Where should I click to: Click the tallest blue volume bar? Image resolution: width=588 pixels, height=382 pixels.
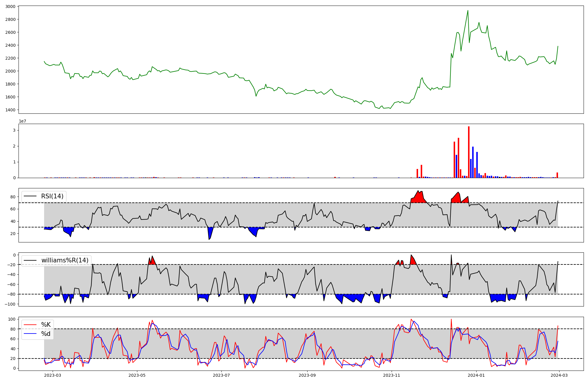click(473, 162)
